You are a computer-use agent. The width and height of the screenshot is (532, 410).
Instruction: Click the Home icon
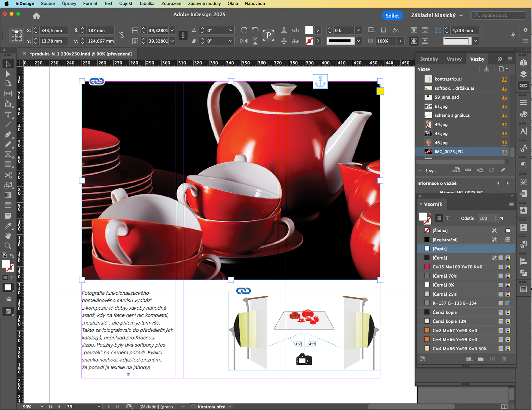click(37, 16)
